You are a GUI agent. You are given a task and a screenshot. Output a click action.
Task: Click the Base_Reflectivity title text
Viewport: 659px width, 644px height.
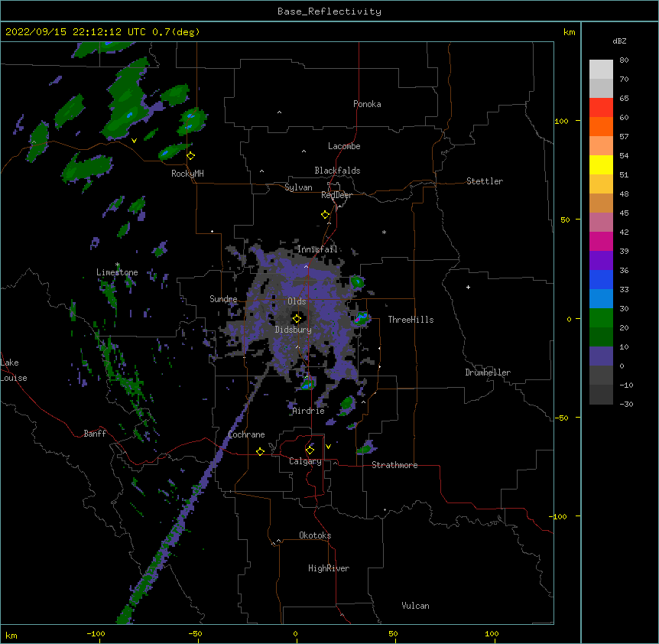[x=329, y=11]
